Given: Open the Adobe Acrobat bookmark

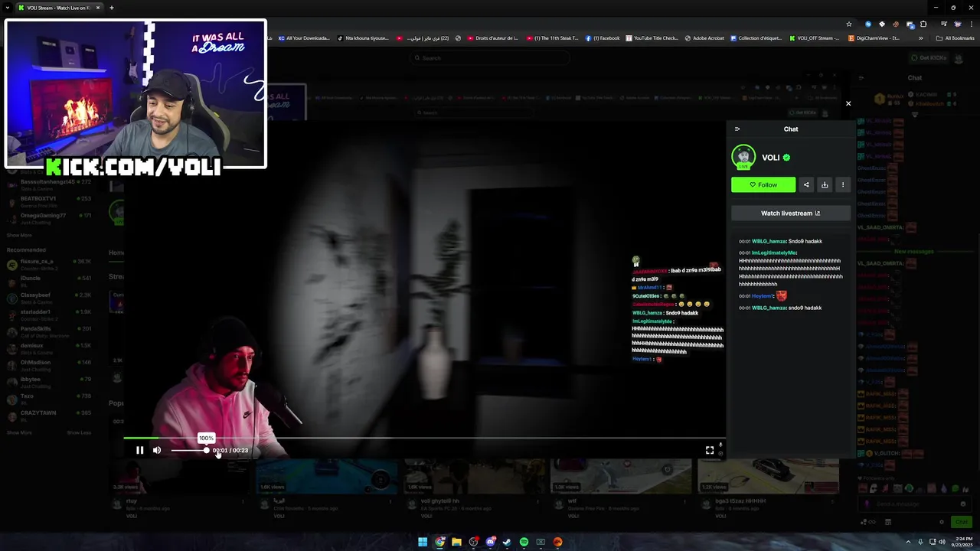Looking at the screenshot, I should 704,38.
